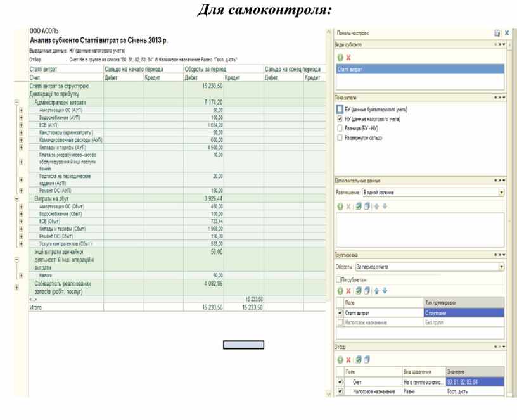Collapse the Інші витрати звичайної діяльності group
Screen dimensions: 517x420
16,260
